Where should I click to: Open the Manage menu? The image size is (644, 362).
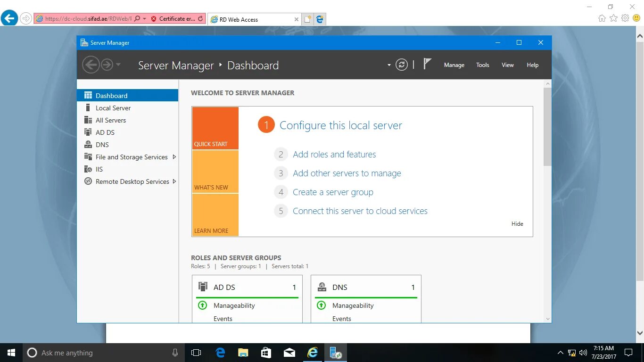click(454, 65)
